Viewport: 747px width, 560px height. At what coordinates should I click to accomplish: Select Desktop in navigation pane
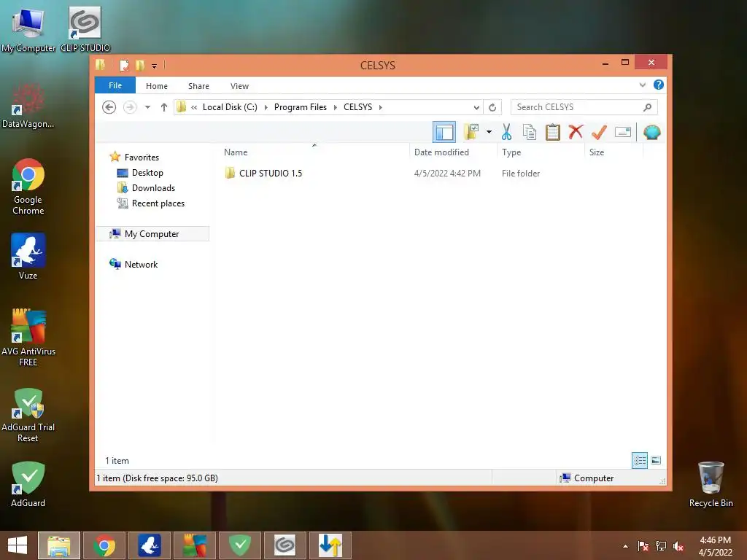pyautogui.click(x=147, y=172)
